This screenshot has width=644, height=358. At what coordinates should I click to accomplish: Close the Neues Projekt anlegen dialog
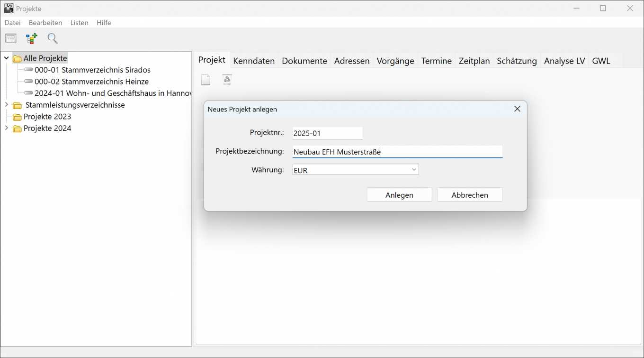[517, 109]
